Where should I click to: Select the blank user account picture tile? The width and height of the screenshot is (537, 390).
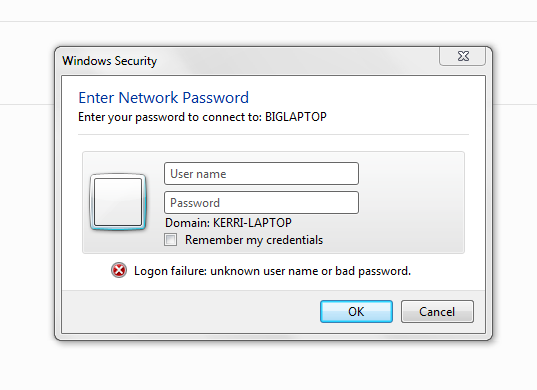pyautogui.click(x=118, y=202)
